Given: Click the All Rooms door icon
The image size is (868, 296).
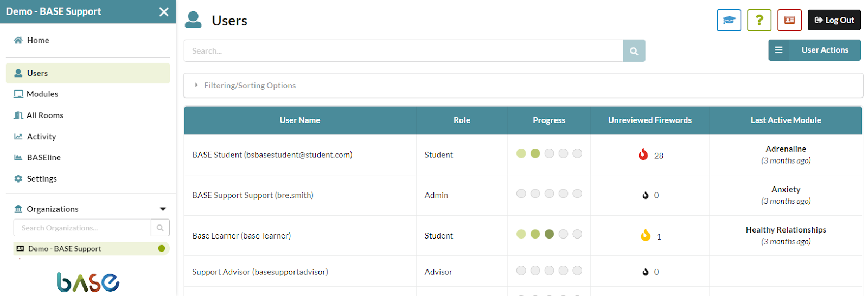Looking at the screenshot, I should (x=18, y=115).
